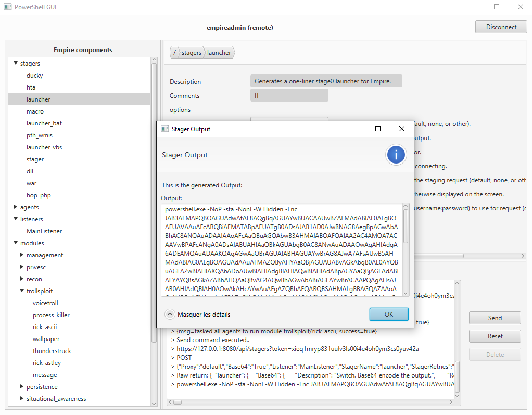Click the Reset button
532x415 pixels.
(x=495, y=336)
